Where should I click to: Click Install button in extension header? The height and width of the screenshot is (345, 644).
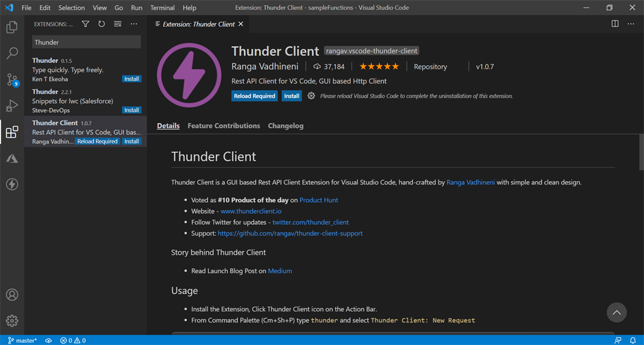tap(292, 96)
